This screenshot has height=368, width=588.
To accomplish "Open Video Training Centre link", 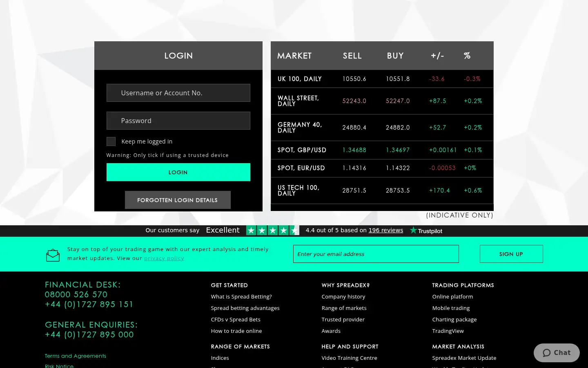I will pyautogui.click(x=350, y=358).
